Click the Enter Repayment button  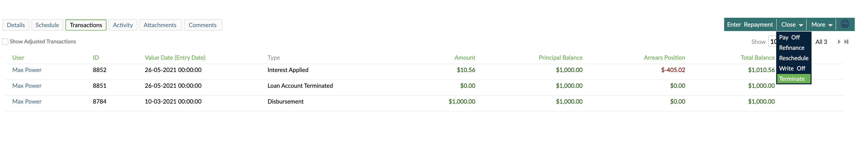pos(750,24)
